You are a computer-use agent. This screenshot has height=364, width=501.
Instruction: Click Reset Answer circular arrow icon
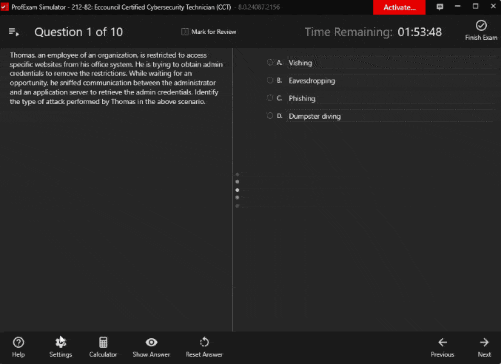tap(204, 342)
